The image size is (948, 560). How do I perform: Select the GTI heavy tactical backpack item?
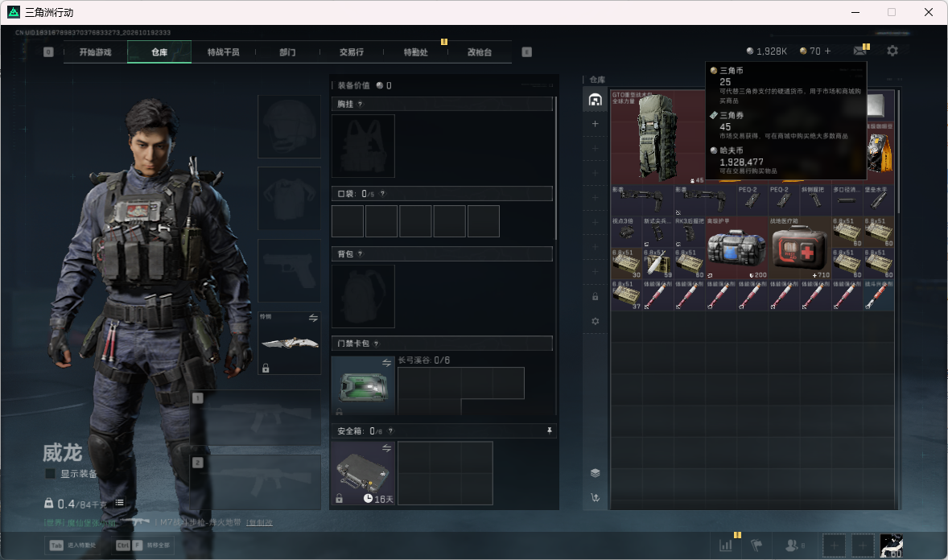(x=657, y=138)
